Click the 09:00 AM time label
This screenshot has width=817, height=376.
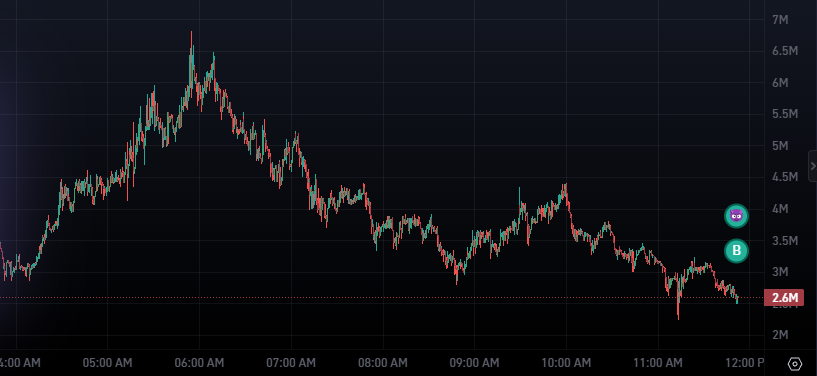pyautogui.click(x=475, y=362)
